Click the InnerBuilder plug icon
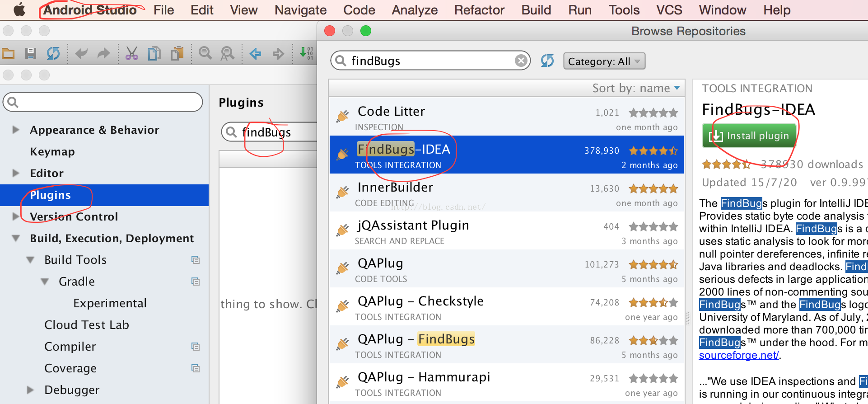 tap(342, 192)
